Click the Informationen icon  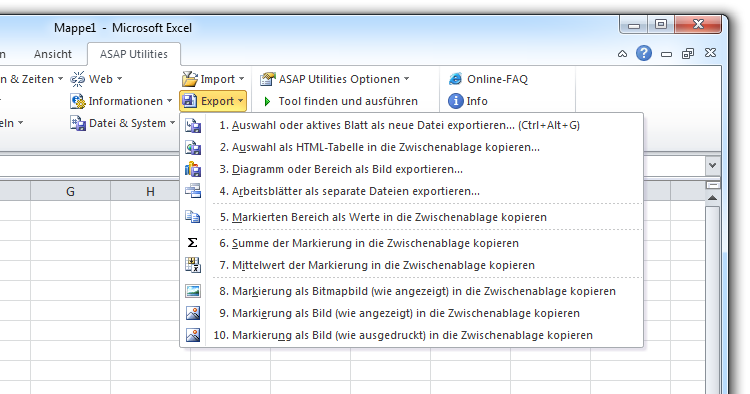tap(77, 101)
